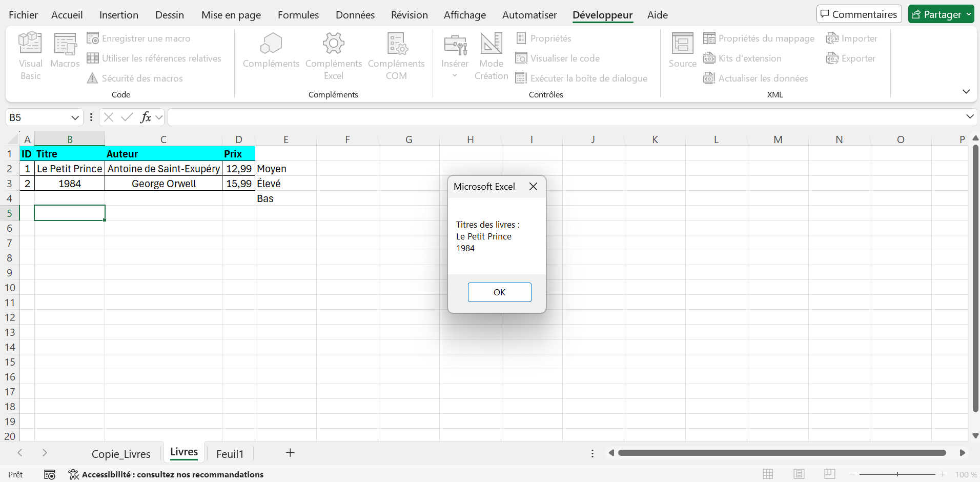This screenshot has height=482, width=980.
Task: Select the Feuil1 sheet tab
Action: 230,454
